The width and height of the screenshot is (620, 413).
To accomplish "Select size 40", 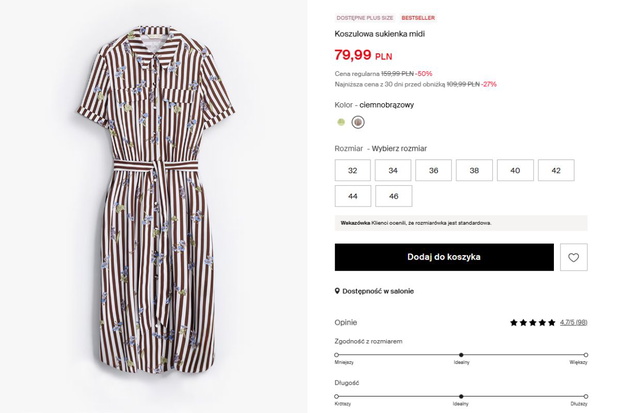I will point(515,170).
